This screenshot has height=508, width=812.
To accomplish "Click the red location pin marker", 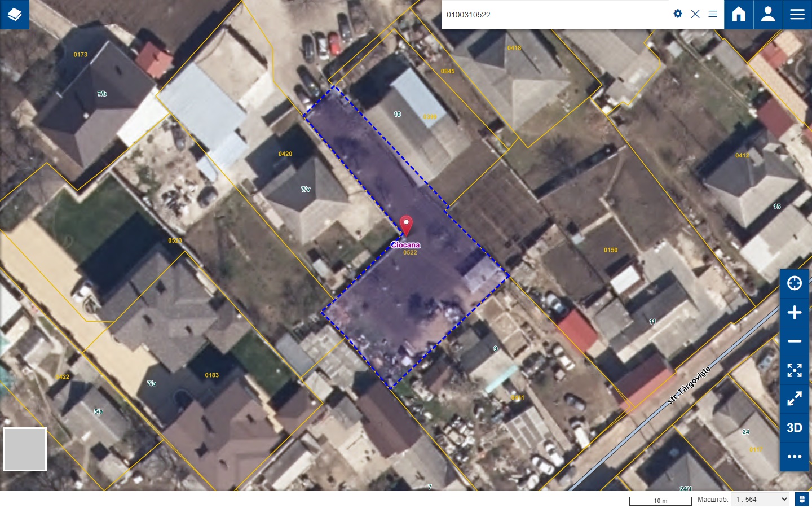I will tap(406, 225).
